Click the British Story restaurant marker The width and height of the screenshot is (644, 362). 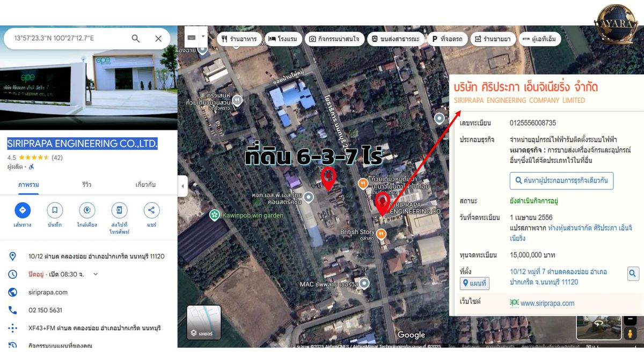click(381, 234)
